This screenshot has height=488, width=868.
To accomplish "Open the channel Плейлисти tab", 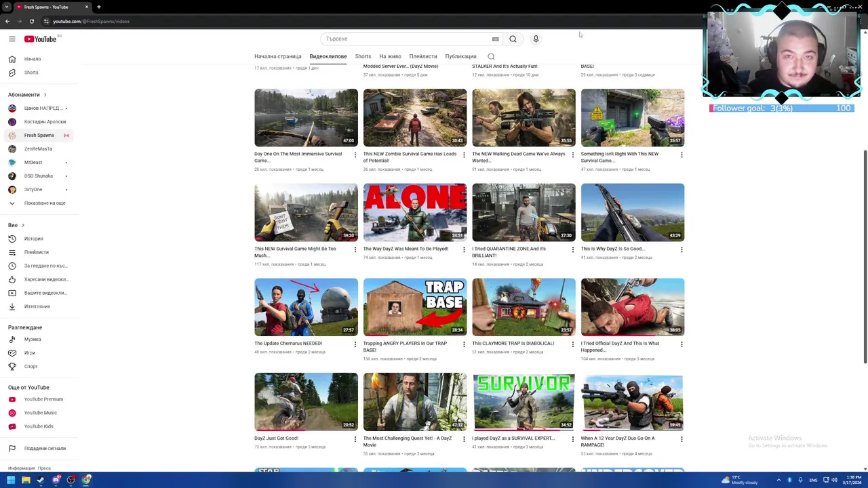I will [423, 57].
